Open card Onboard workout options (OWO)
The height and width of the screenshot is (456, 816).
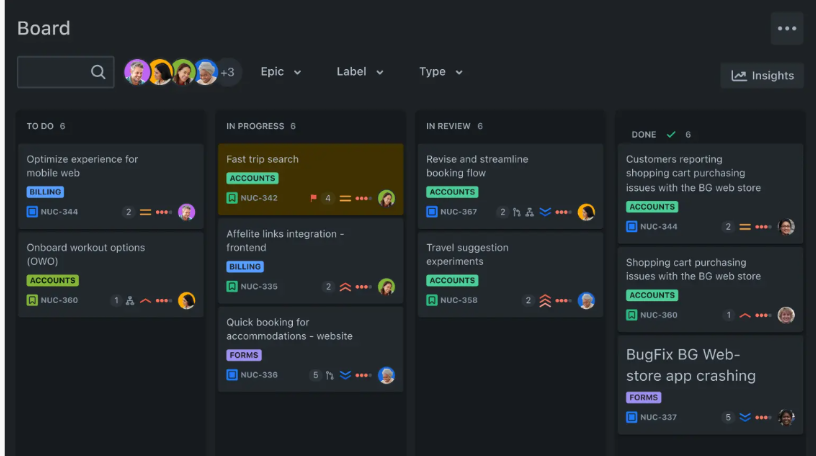pos(111,274)
